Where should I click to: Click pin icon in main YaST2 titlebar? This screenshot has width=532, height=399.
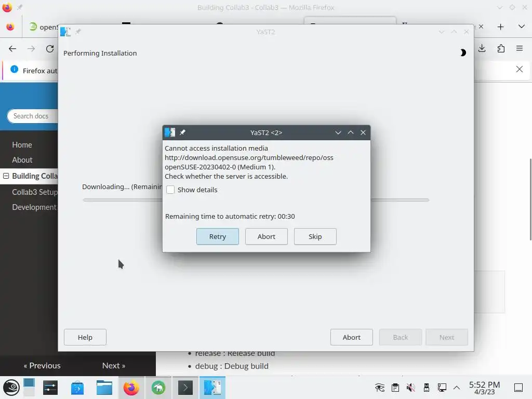(x=78, y=32)
